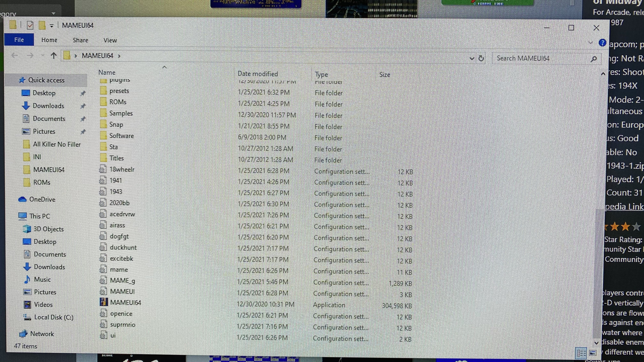Sort by the Date modified column header
Screen dimensions: 644x362
pos(258,74)
